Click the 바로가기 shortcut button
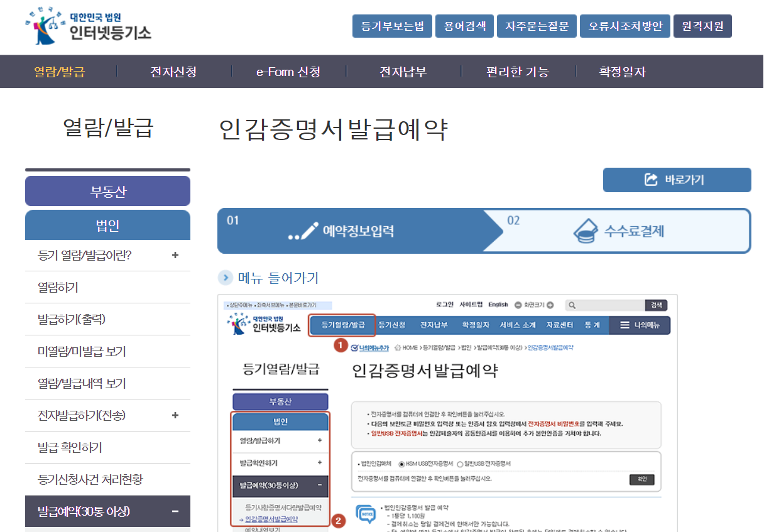Image resolution: width=769 pixels, height=532 pixels. (x=677, y=180)
